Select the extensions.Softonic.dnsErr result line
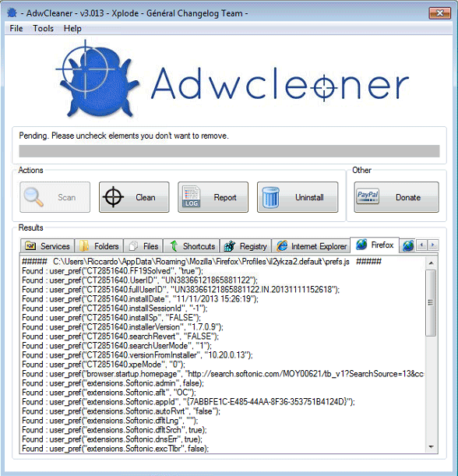This screenshot has height=476, width=458. [112, 439]
